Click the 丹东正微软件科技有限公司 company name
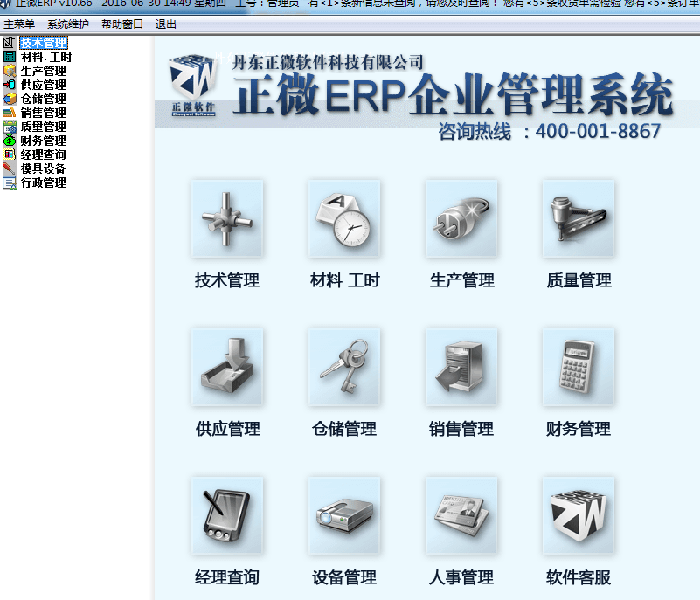 [x=328, y=63]
